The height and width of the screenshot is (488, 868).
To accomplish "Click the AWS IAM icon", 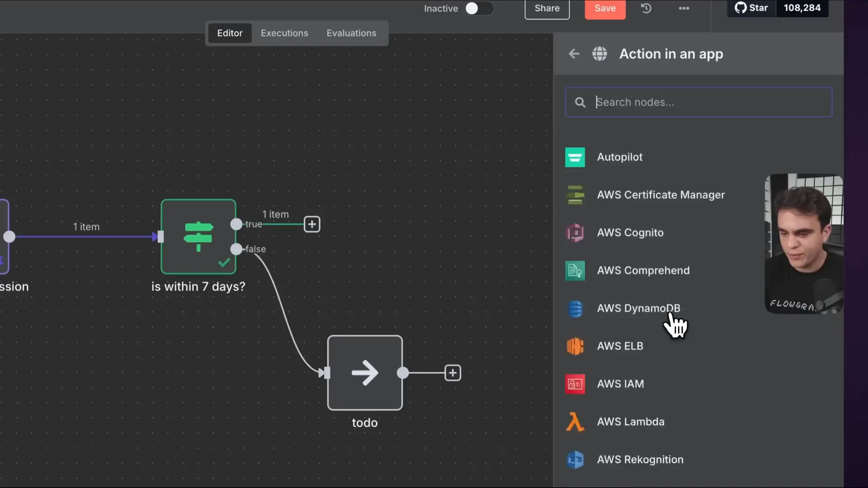I will (575, 384).
